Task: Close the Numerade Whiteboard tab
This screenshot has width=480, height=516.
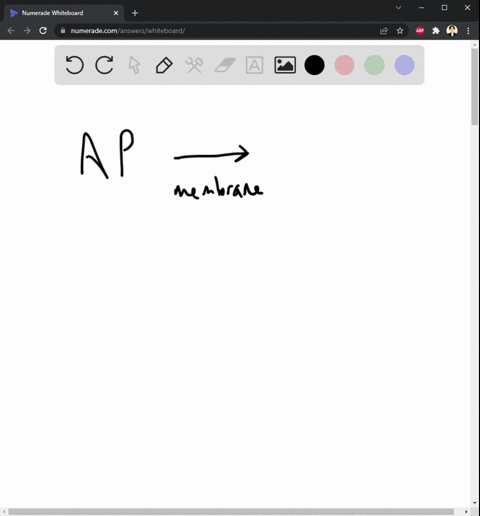Action: (116, 13)
